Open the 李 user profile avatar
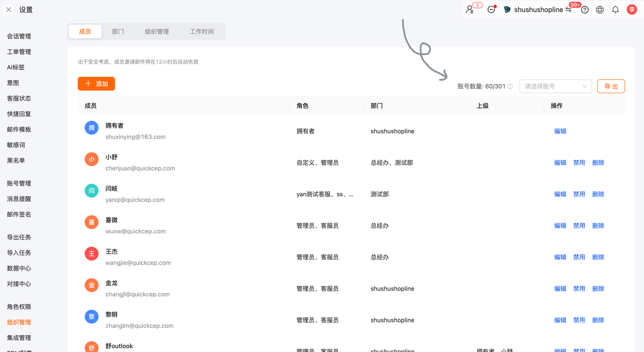644x352 pixels. click(x=632, y=10)
